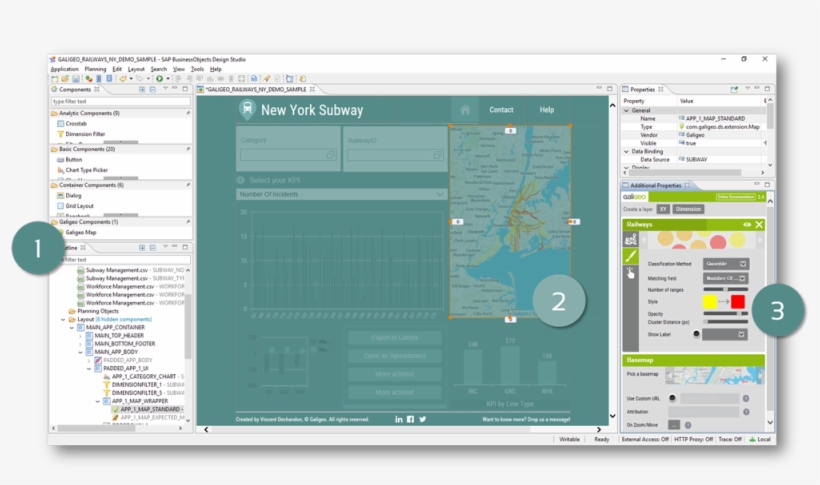
Task: Click the Collapse All icon in Outline panel
Action: tap(153, 247)
